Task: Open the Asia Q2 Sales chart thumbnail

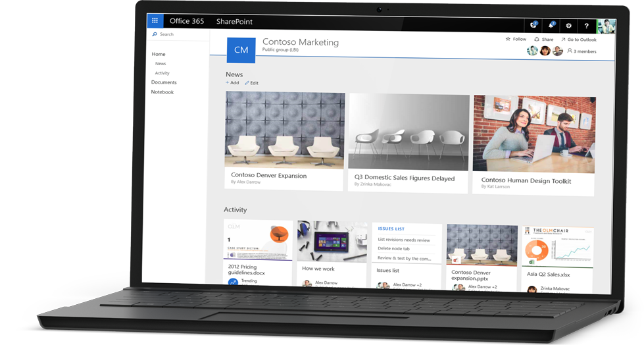Action: pos(557,247)
